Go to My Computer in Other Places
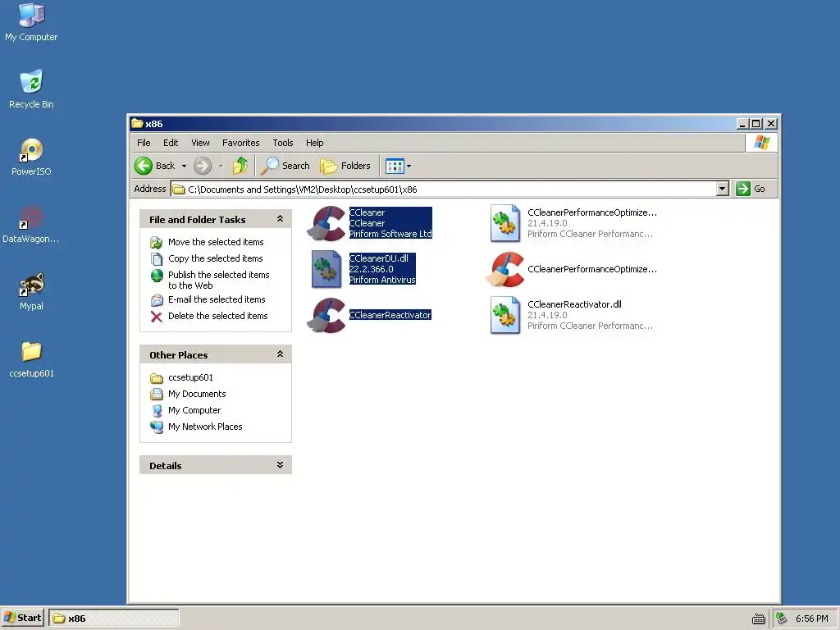This screenshot has height=630, width=840. point(194,410)
